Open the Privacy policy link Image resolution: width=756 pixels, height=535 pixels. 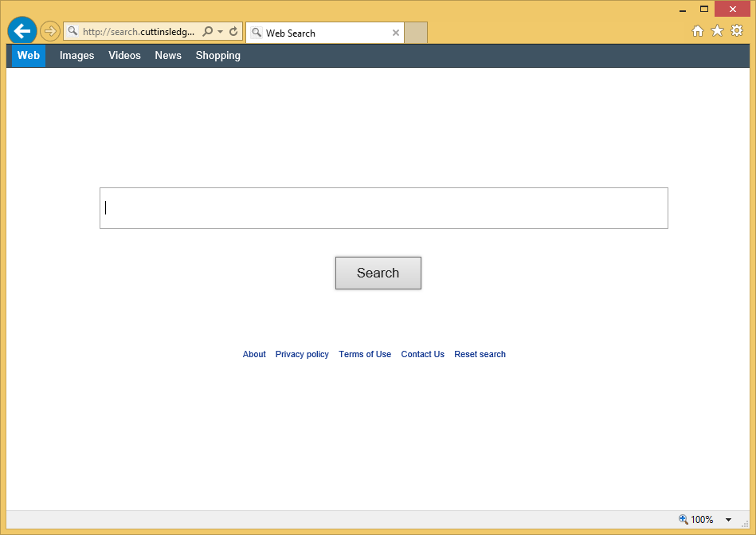pyautogui.click(x=302, y=355)
